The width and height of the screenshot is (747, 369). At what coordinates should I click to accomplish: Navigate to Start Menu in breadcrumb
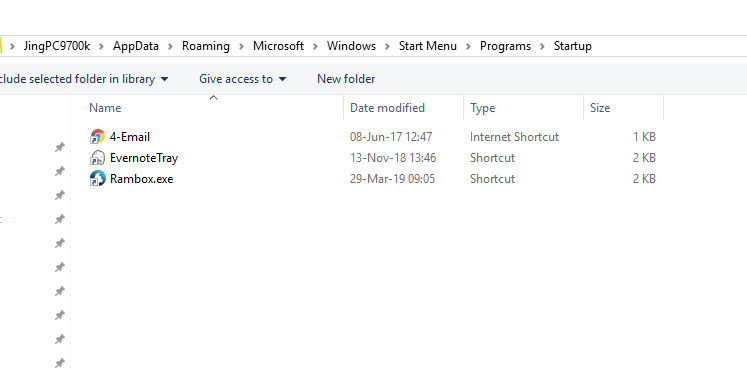point(428,46)
